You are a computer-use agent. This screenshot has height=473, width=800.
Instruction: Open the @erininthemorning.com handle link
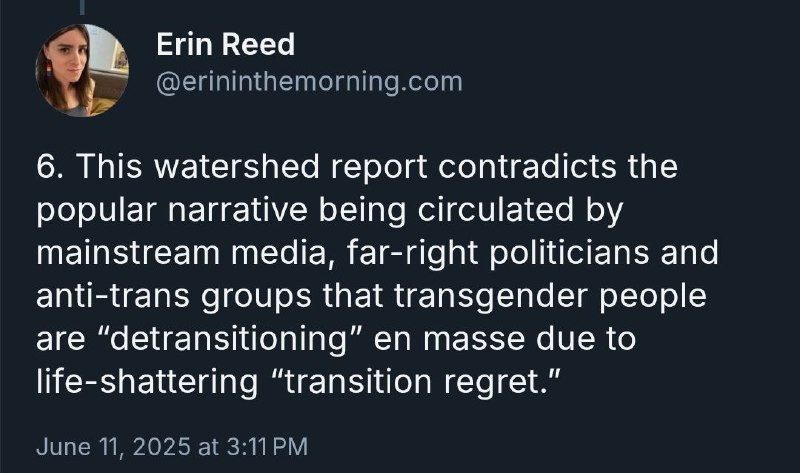click(309, 82)
